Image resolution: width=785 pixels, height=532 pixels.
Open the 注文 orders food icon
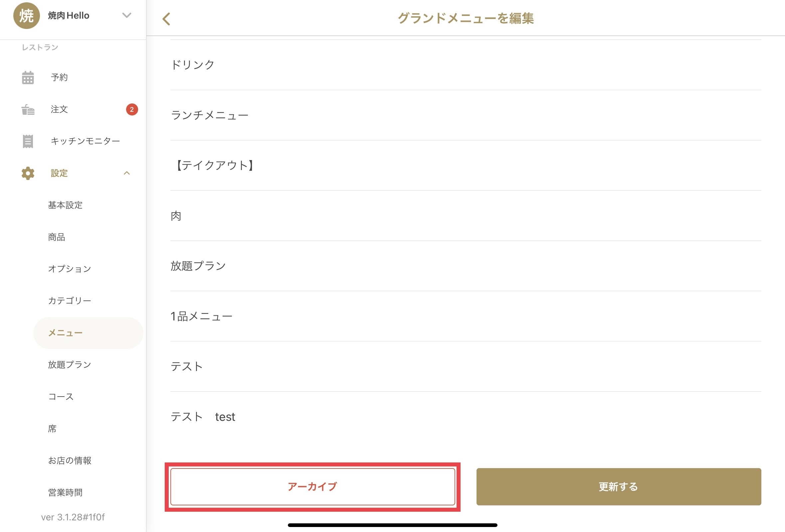coord(28,109)
